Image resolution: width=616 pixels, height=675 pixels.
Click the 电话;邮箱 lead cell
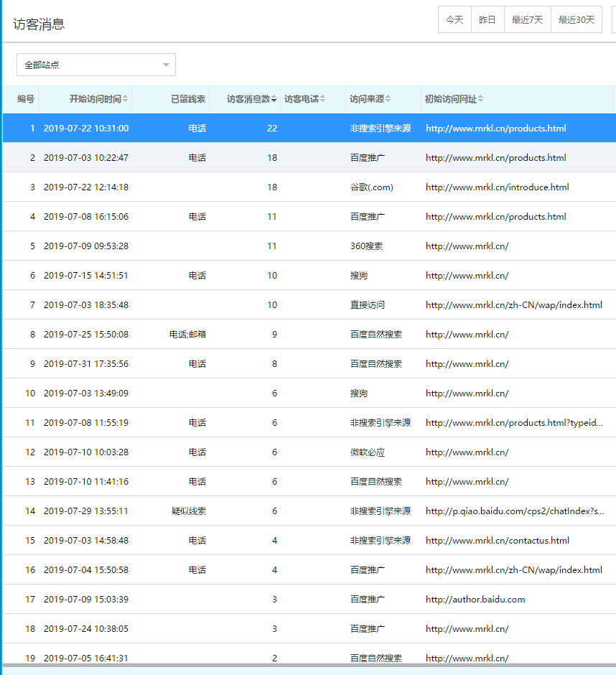point(187,335)
